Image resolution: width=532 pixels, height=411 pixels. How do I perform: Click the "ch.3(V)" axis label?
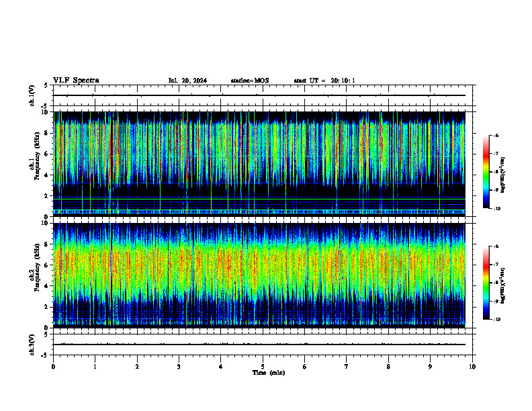click(32, 345)
